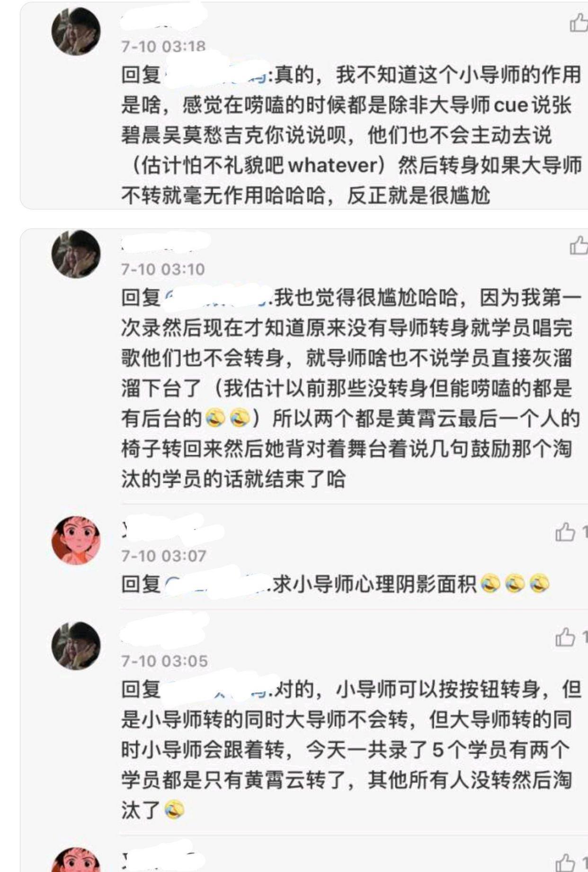
Task: Tap the 7-10 03:07 timestamp
Action: [163, 555]
